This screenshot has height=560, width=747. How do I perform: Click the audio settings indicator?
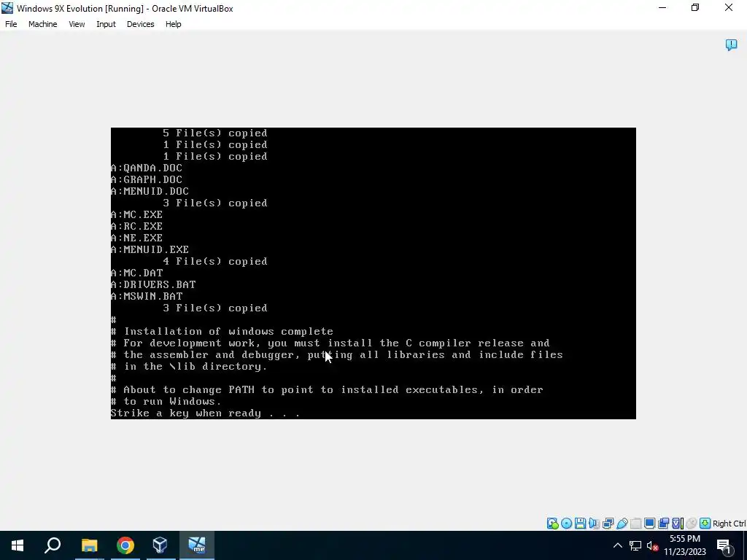594,524
